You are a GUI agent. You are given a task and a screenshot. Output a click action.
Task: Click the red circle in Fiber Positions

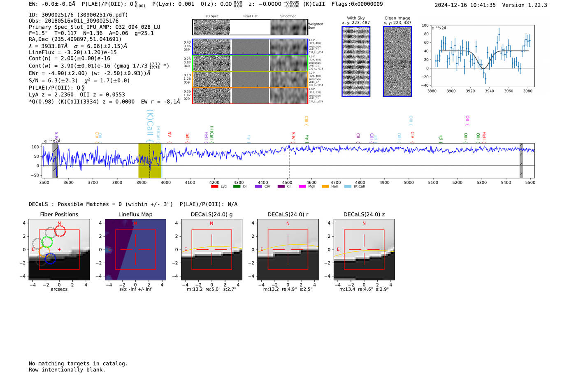click(x=60, y=231)
